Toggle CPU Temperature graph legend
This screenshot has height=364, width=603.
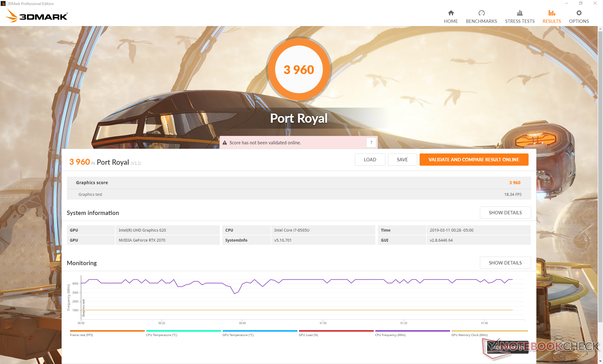click(161, 335)
